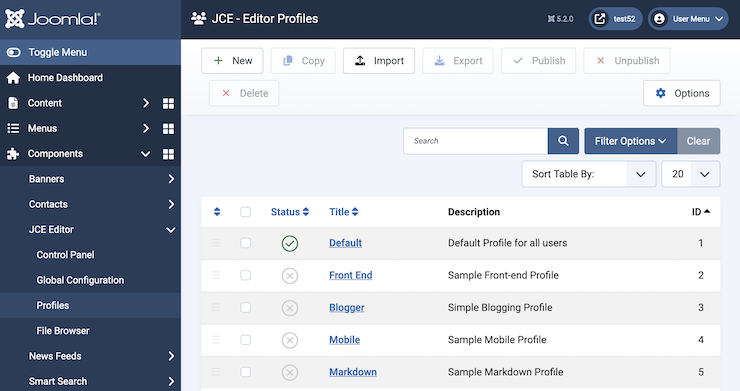Viewport: 740px width, 391px height.
Task: Open the Sort Table By dropdown
Action: click(589, 174)
